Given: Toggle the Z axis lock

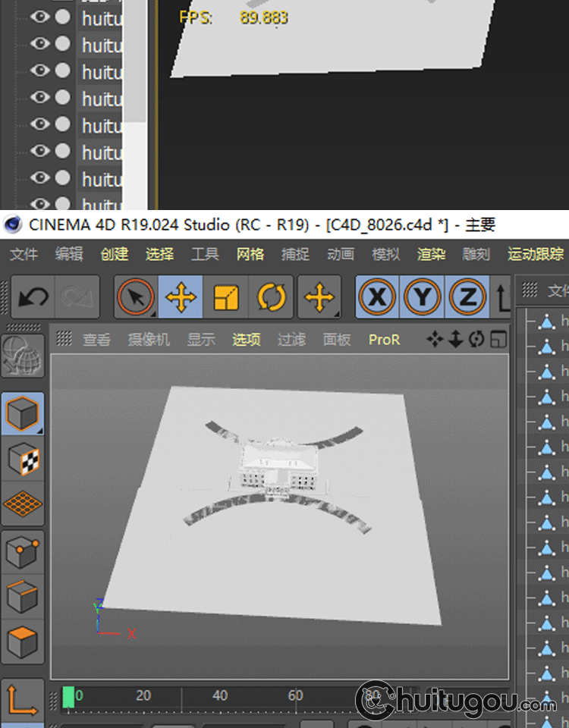Looking at the screenshot, I should tap(467, 297).
